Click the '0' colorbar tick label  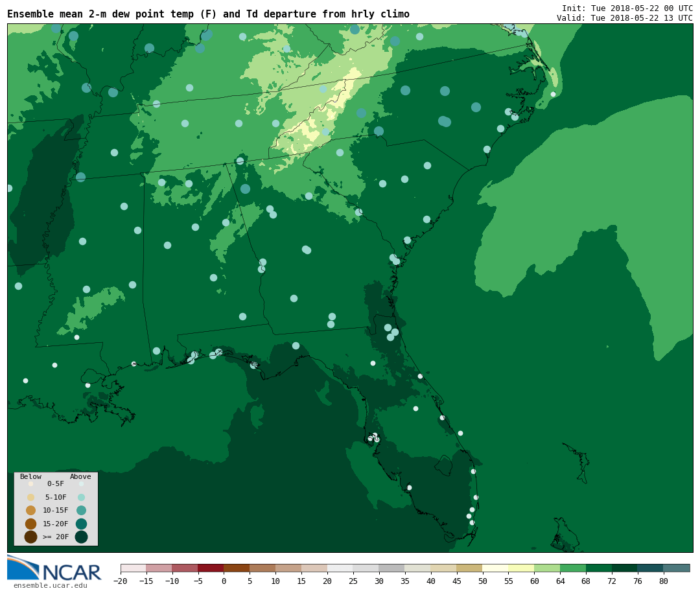coord(224,581)
